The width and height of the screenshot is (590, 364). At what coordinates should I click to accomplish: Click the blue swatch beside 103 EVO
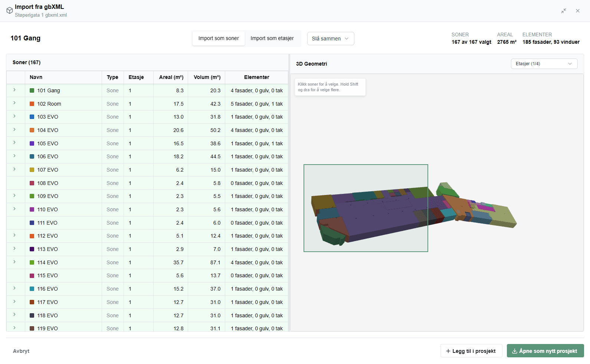[x=32, y=117]
